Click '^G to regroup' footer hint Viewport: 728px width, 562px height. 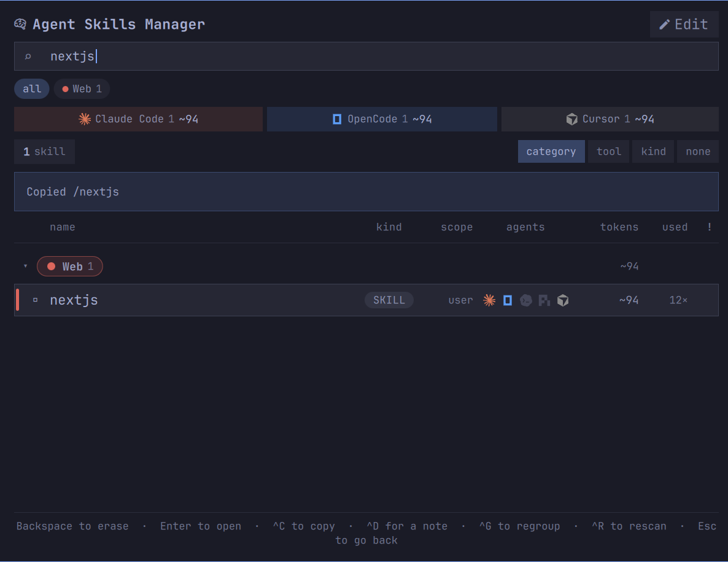[x=519, y=526]
